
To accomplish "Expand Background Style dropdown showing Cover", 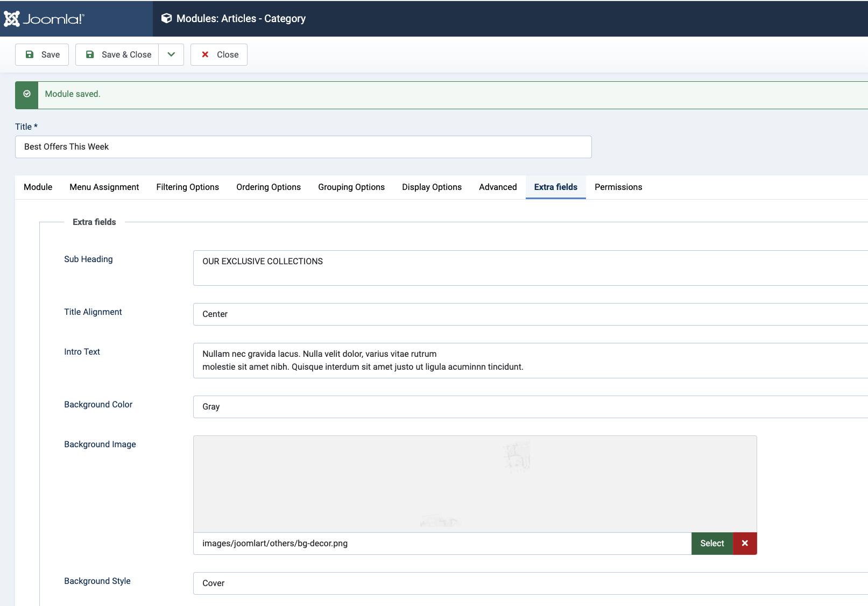I will click(x=530, y=583).
